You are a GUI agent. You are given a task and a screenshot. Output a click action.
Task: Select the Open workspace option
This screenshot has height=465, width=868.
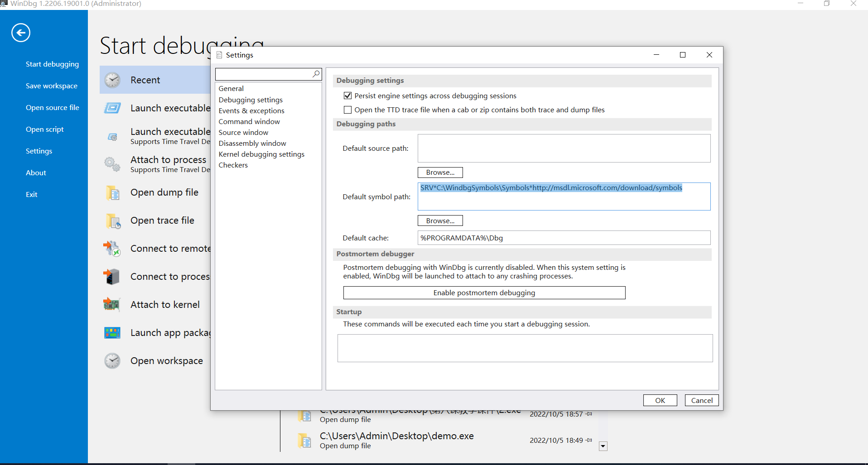167,361
